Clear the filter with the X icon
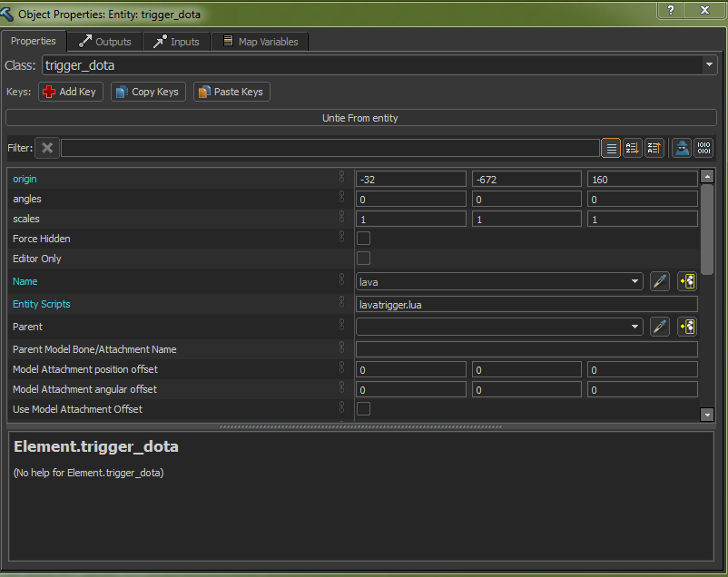728x577 pixels. pos(47,148)
